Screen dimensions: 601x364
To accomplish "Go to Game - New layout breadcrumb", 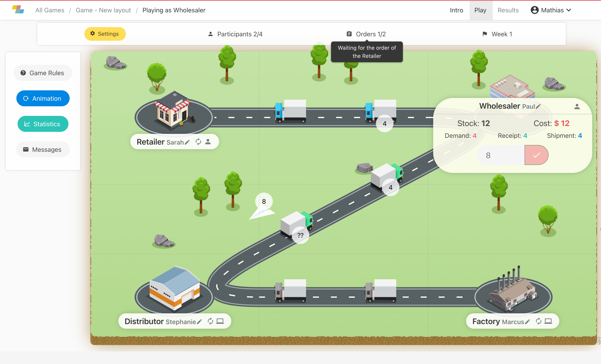I will point(103,10).
